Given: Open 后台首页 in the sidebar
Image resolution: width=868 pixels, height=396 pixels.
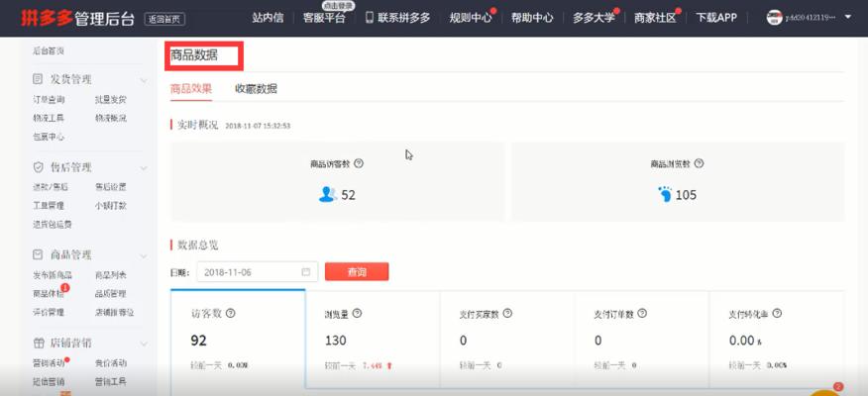Looking at the screenshot, I should 49,50.
